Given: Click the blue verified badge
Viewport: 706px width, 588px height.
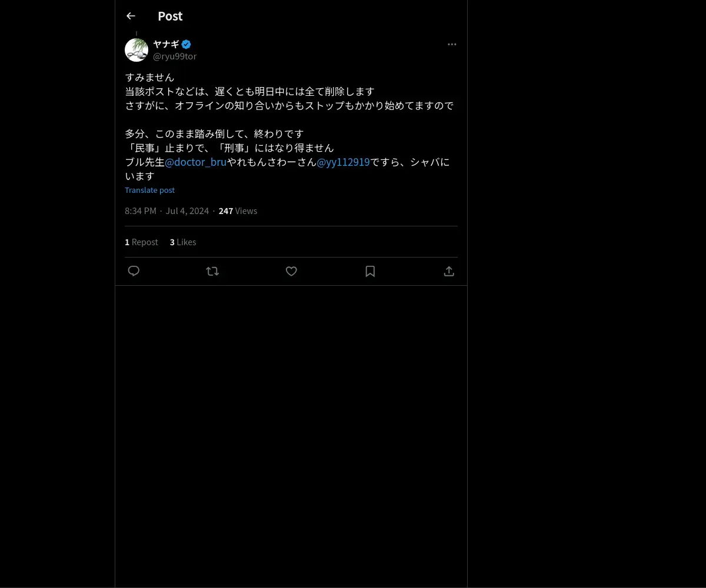Looking at the screenshot, I should click(186, 44).
